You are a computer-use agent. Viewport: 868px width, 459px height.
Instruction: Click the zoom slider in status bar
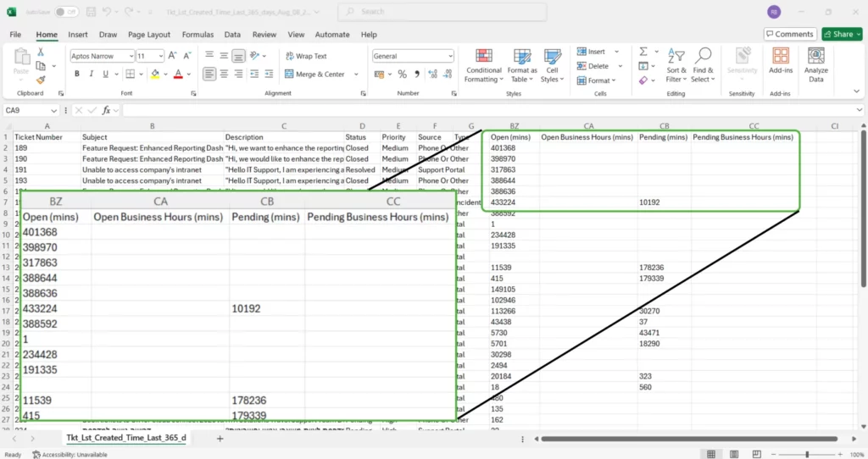807,454
